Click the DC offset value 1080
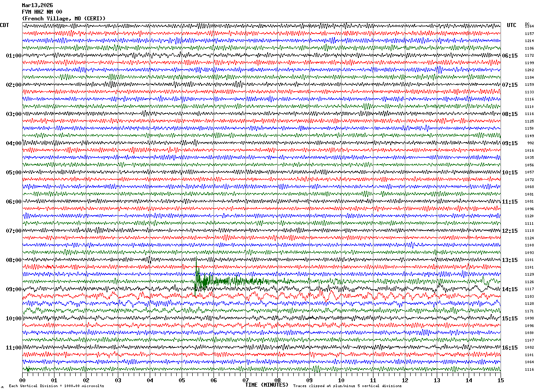The width and height of the screenshot is (536, 392). coord(529,333)
